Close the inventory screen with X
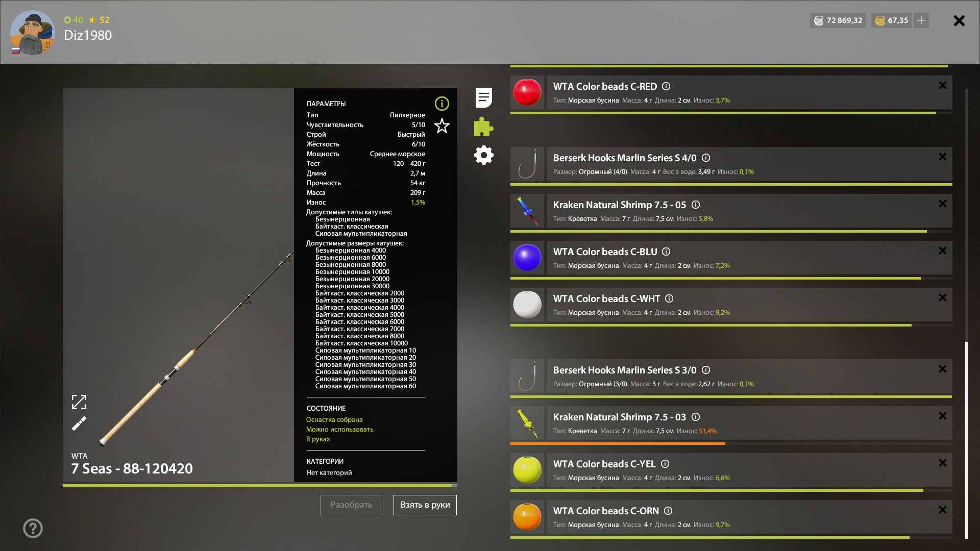This screenshot has width=980, height=551. coord(959,20)
